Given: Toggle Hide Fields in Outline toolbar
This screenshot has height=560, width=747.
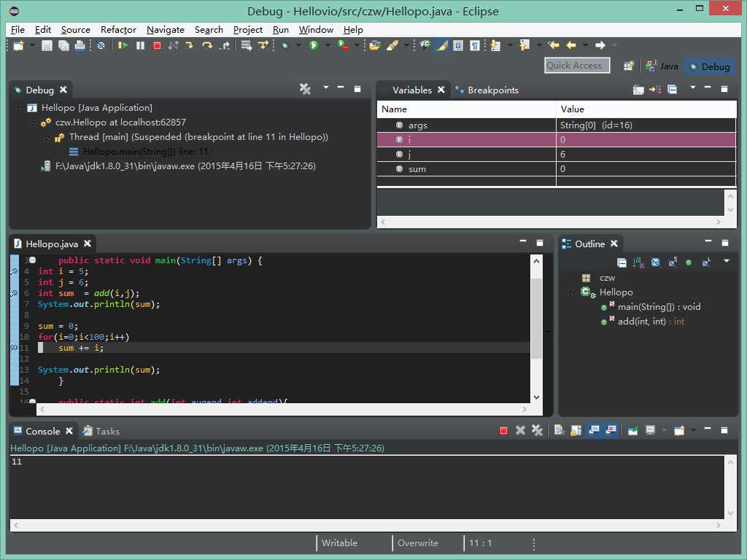Looking at the screenshot, I should 656,262.
